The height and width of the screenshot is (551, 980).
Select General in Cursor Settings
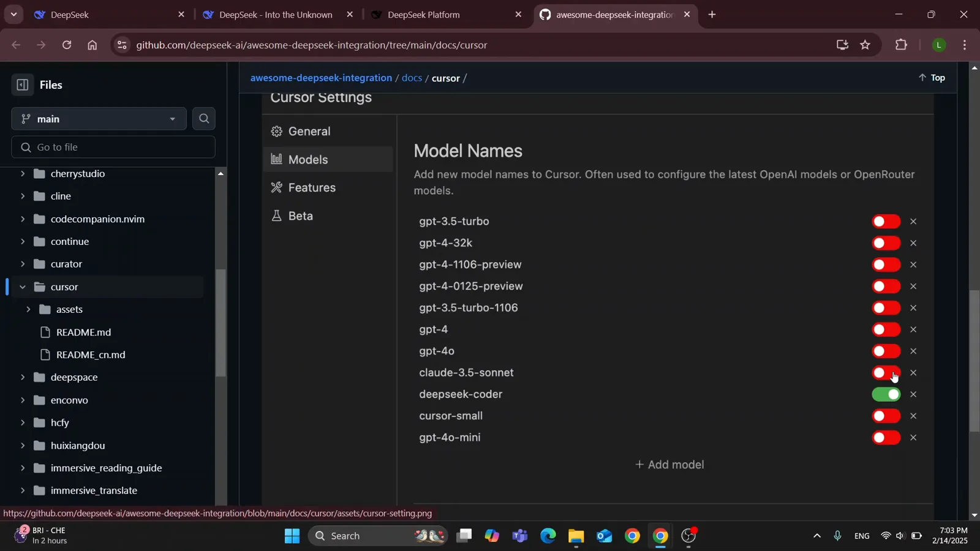click(x=309, y=132)
